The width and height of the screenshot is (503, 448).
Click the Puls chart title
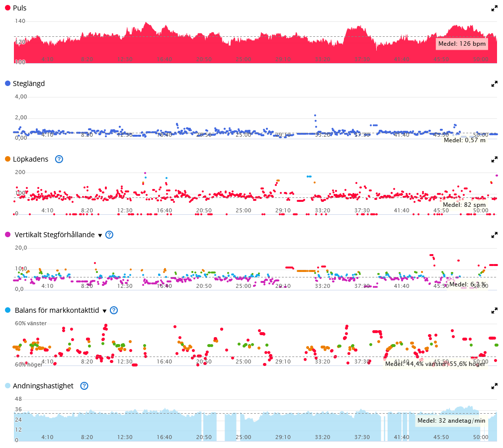[x=19, y=8]
